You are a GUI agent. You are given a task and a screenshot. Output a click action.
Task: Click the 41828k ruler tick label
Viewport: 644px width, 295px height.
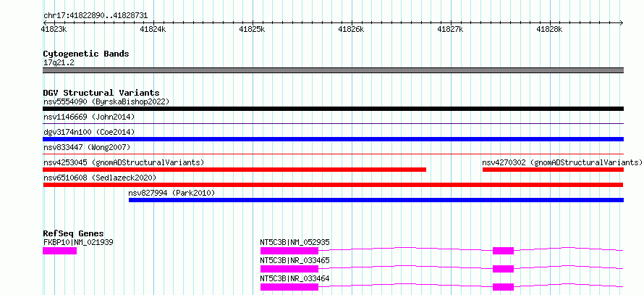[x=549, y=29]
